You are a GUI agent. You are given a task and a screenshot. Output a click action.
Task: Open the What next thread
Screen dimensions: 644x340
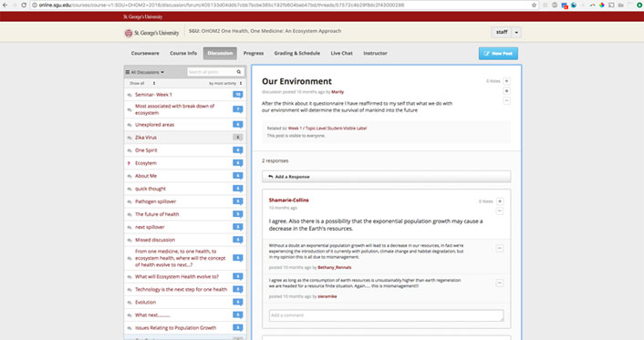152,315
